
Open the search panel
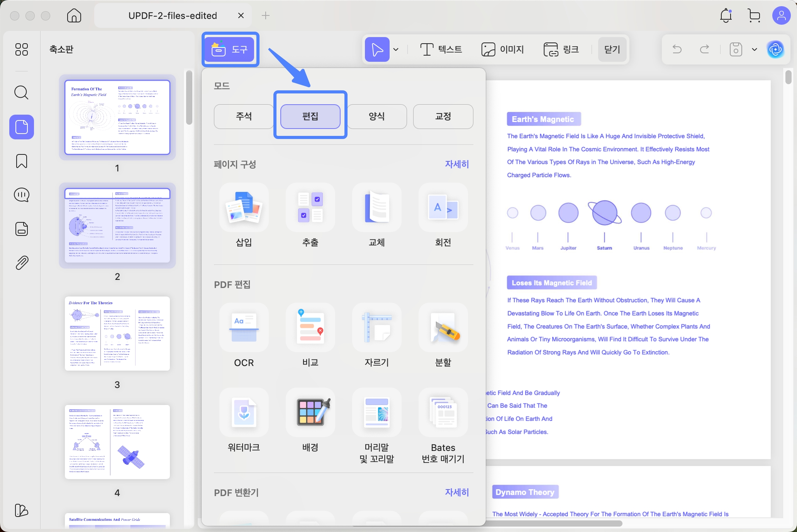coord(22,93)
